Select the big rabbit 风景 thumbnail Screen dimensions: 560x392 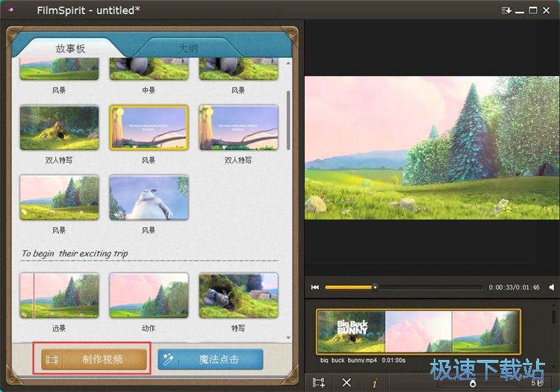coord(149,198)
